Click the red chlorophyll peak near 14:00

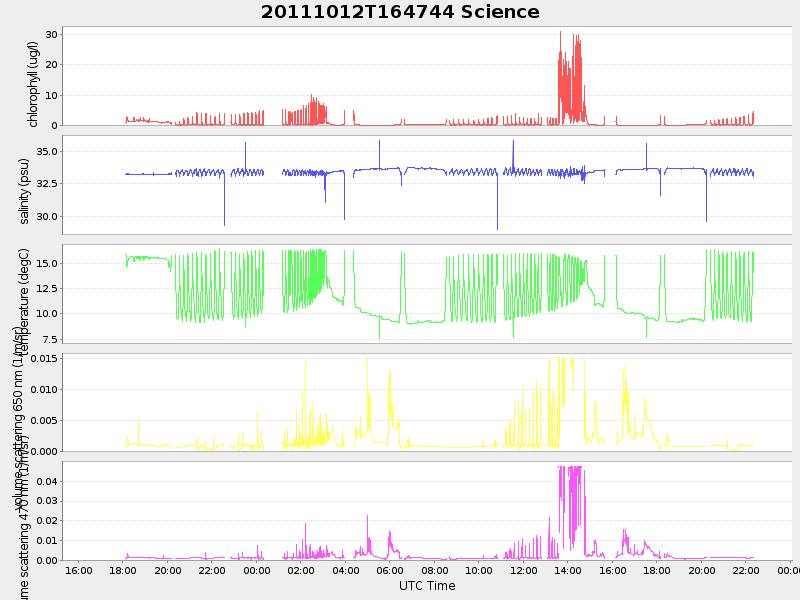(x=571, y=79)
